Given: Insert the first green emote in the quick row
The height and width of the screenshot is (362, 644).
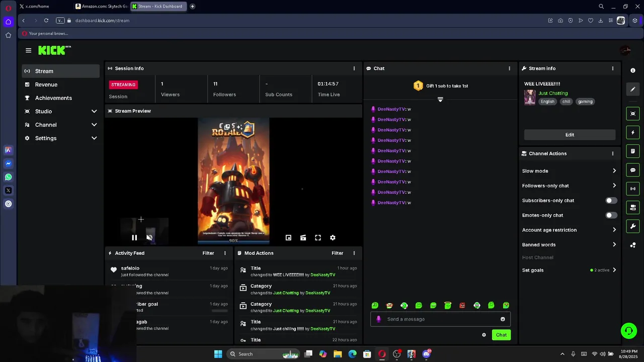Looking at the screenshot, I should click(x=375, y=305).
